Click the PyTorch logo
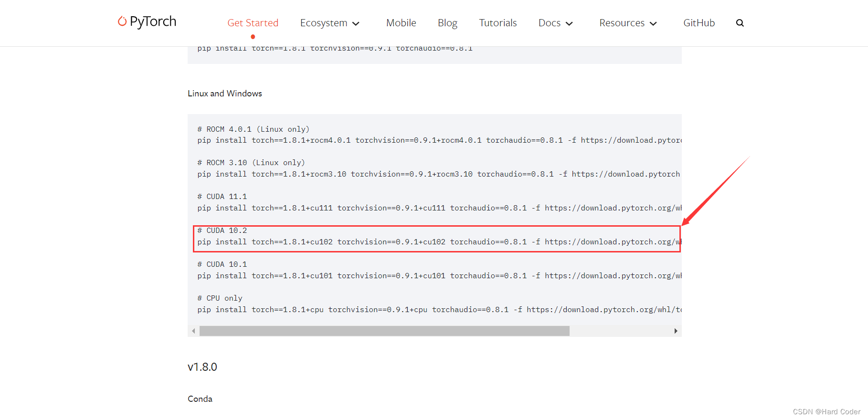 pos(147,21)
